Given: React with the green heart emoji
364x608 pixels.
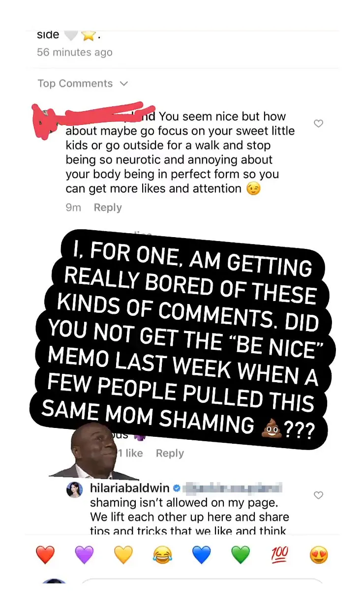Looking at the screenshot, I should pyautogui.click(x=240, y=554).
